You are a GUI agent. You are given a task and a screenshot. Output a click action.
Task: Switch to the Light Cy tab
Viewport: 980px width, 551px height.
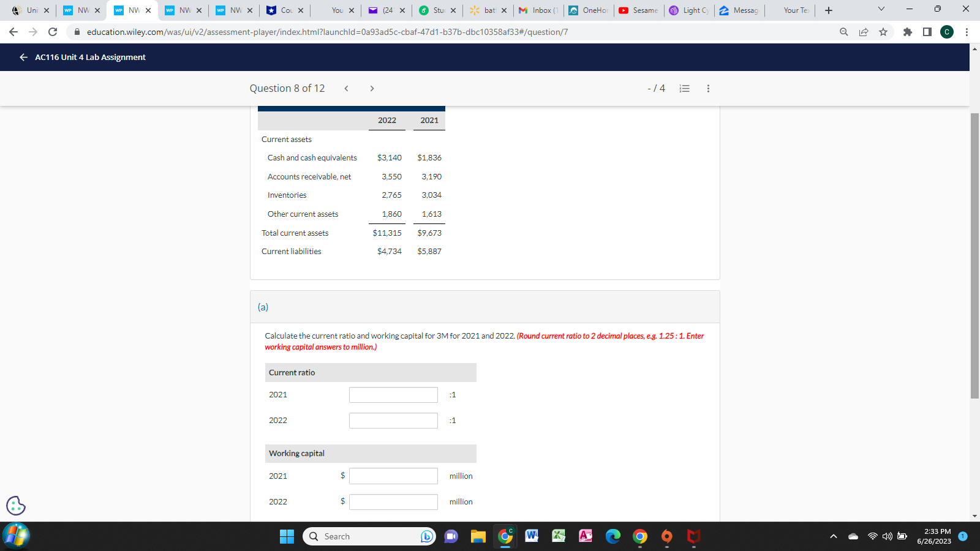(x=689, y=10)
